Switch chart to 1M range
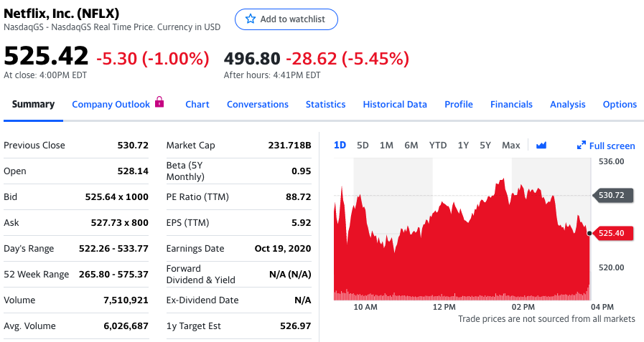 tap(386, 146)
